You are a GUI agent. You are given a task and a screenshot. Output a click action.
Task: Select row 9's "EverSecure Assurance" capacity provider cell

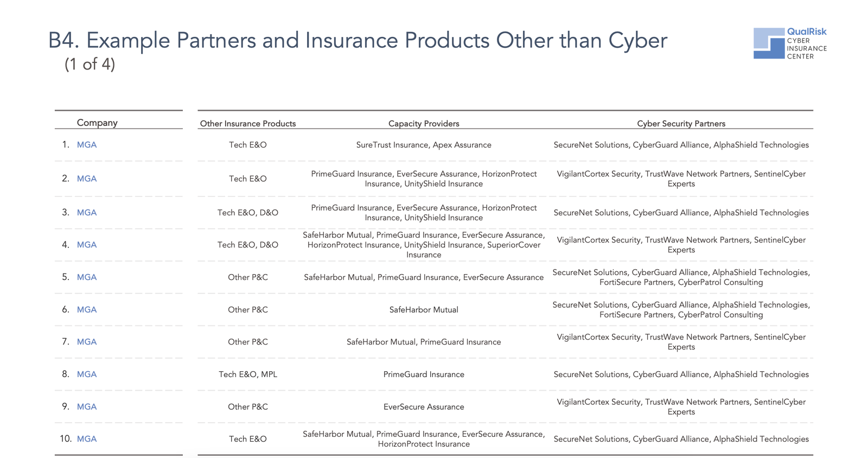pos(424,407)
